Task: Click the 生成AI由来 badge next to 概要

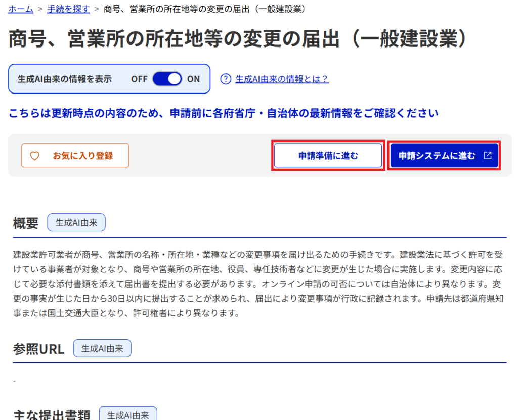Action: tap(76, 223)
